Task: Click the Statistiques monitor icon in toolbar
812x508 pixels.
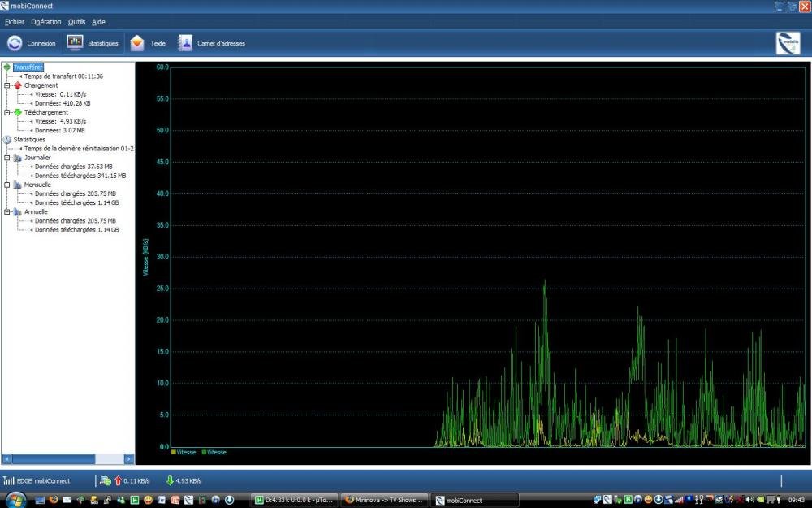Action: point(75,43)
